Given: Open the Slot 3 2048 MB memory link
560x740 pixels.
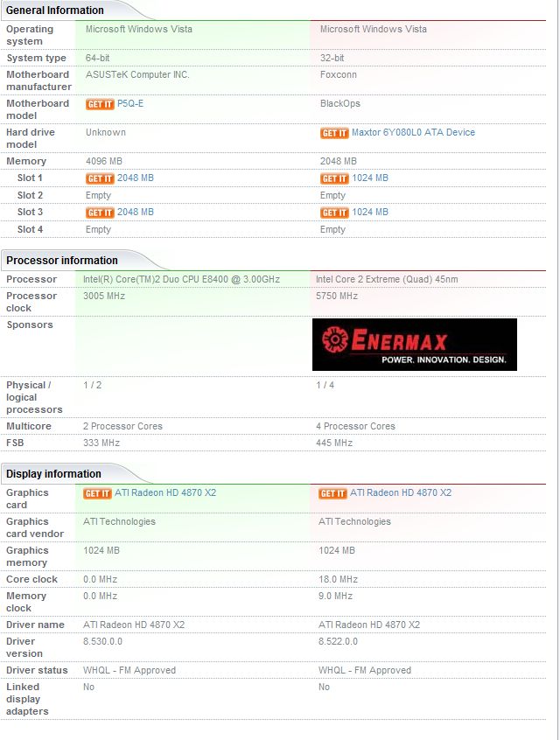Looking at the screenshot, I should (x=136, y=212).
